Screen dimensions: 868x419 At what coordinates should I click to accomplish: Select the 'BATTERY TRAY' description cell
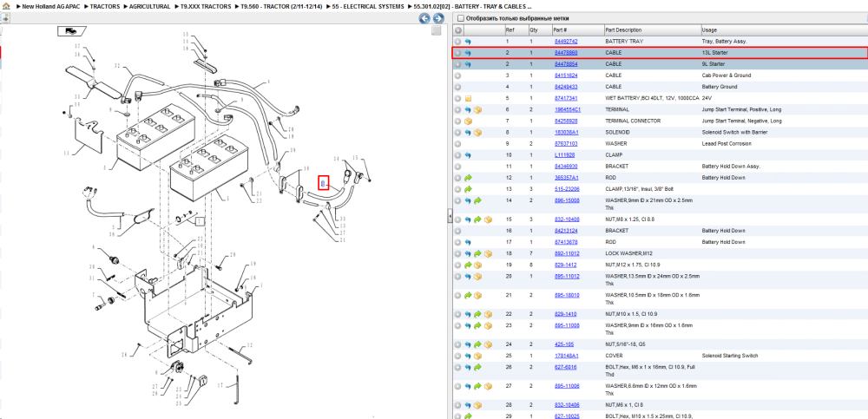[624, 42]
